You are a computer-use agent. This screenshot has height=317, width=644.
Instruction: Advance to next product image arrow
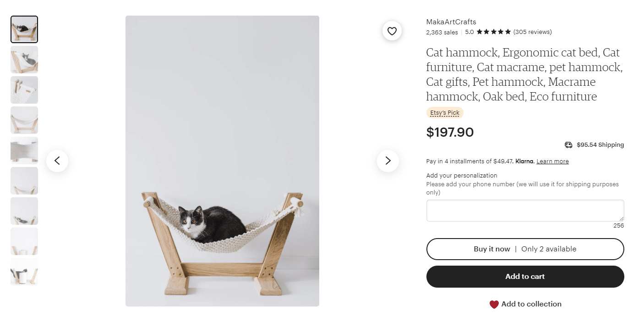point(387,161)
